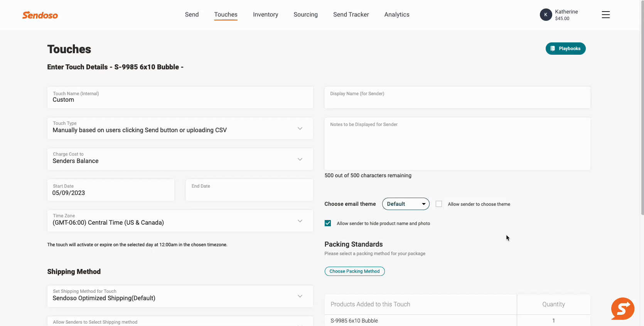The width and height of the screenshot is (644, 326).
Task: Click the page vertical scrollbar
Action: tap(642, 108)
